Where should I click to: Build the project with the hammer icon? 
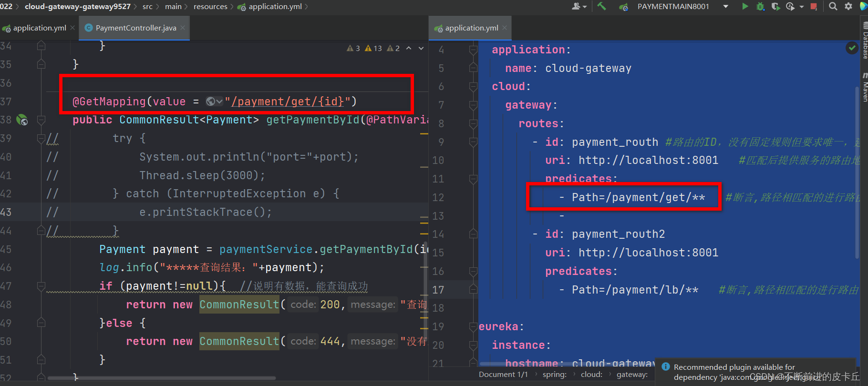point(601,6)
